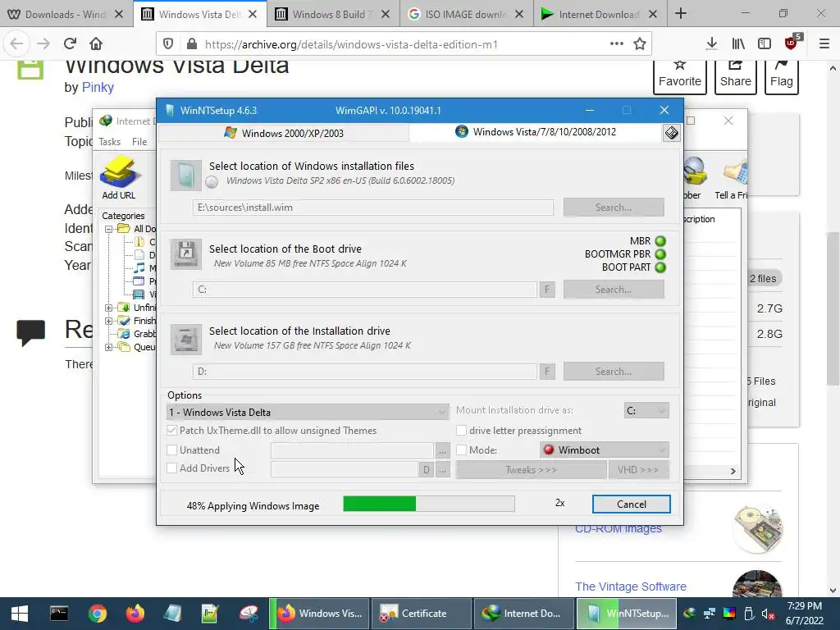Launch Chrome from taskbar

tap(98, 614)
